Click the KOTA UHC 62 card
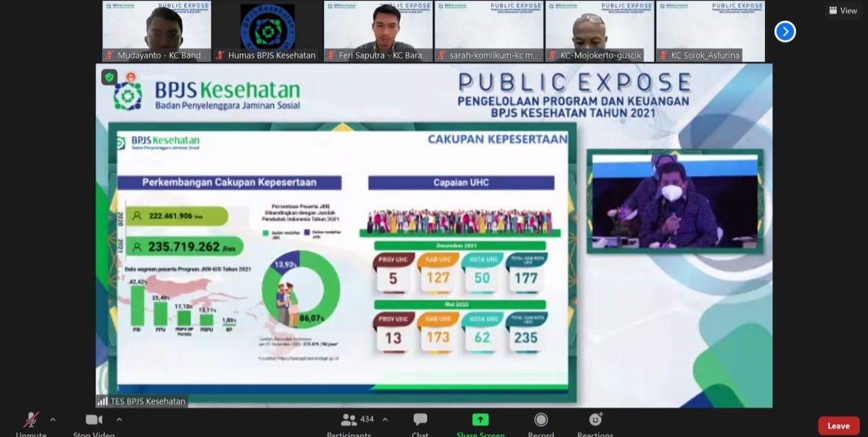868x437 pixels. 482,331
